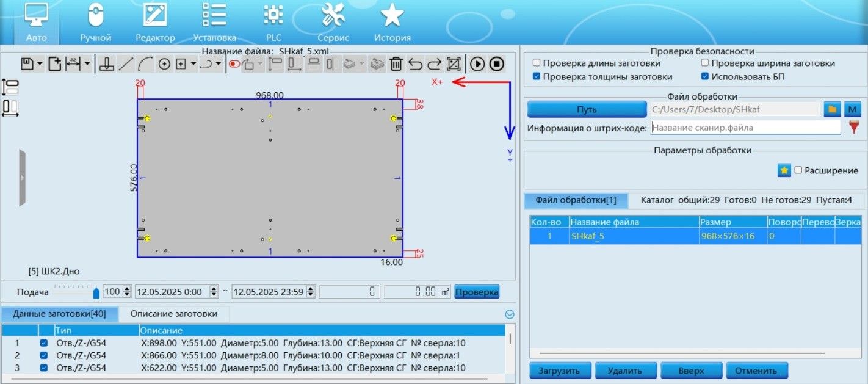Click the red brush clear barcode icon
868x384 pixels.
[x=853, y=128]
